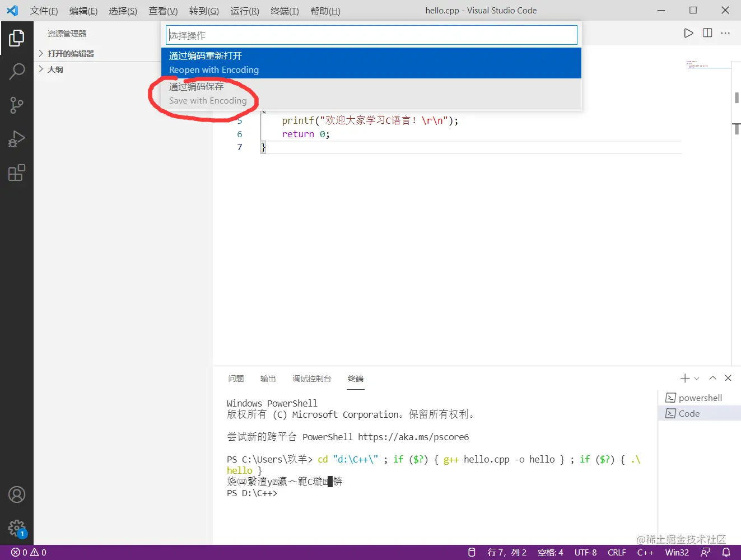Click the VS Code logo icon
This screenshot has width=741, height=560.
click(12, 11)
